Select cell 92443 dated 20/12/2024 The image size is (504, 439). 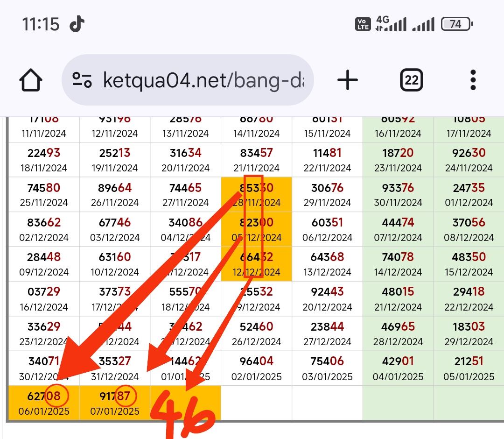click(327, 299)
